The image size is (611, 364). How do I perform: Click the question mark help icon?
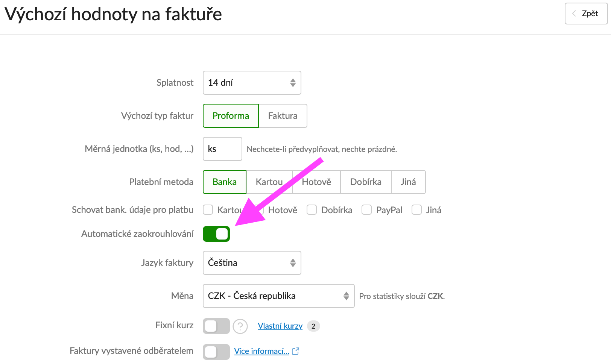(240, 326)
